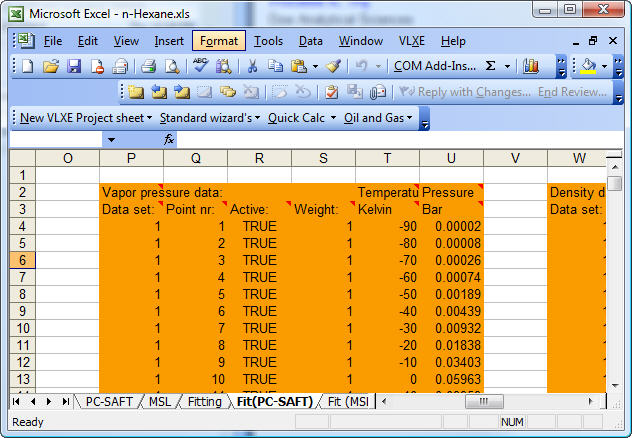Open the Research binoculars tool

coord(223,66)
